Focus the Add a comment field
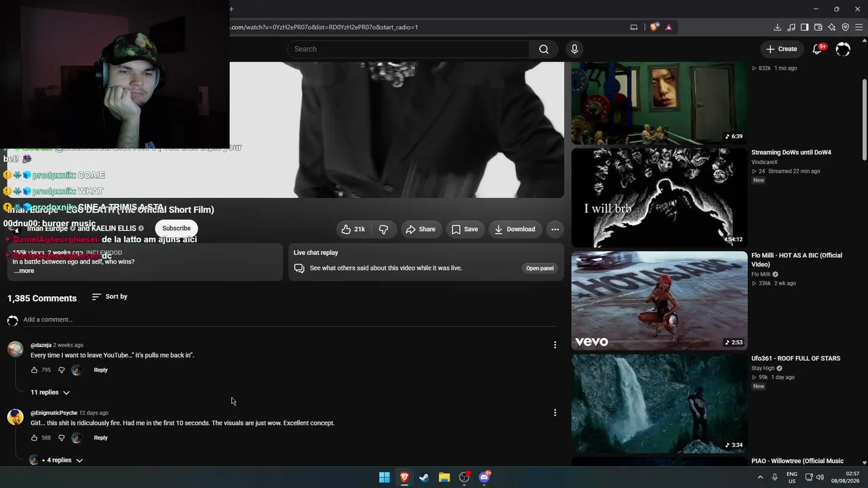The image size is (868, 488). (x=290, y=320)
